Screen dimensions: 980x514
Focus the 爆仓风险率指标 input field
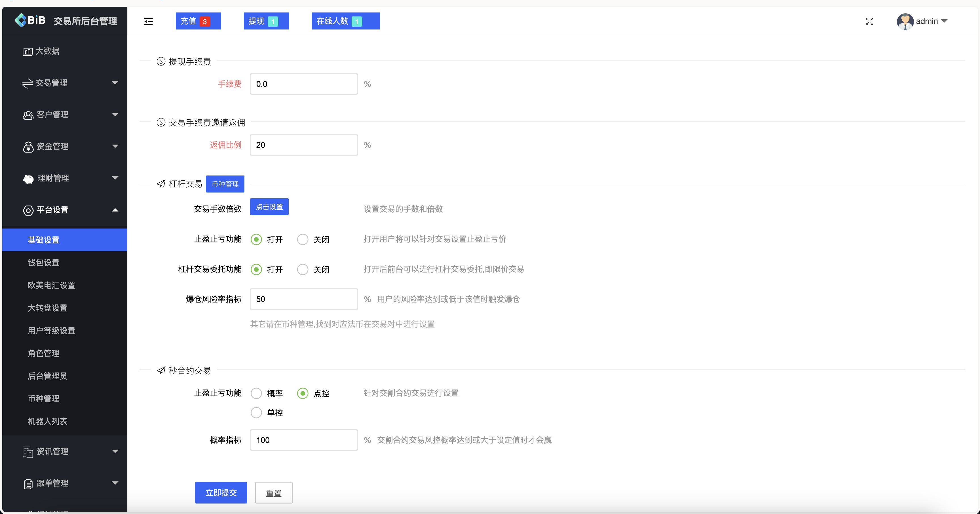304,299
